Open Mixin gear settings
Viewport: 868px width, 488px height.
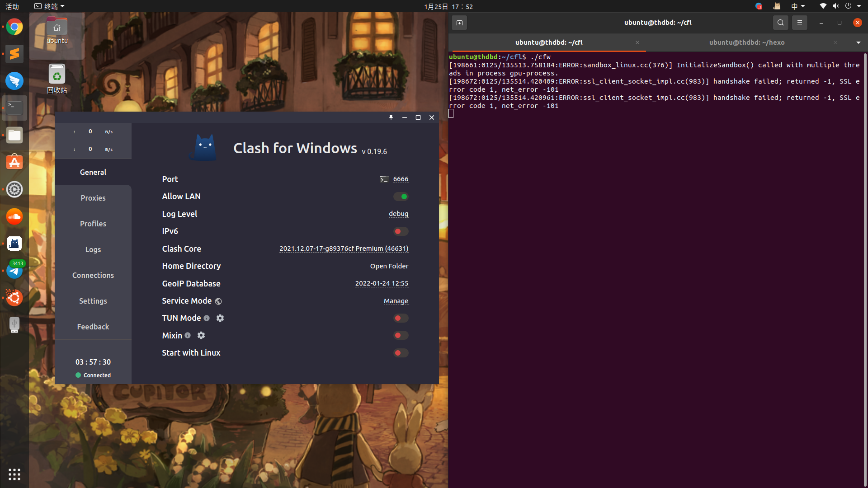[x=201, y=335]
